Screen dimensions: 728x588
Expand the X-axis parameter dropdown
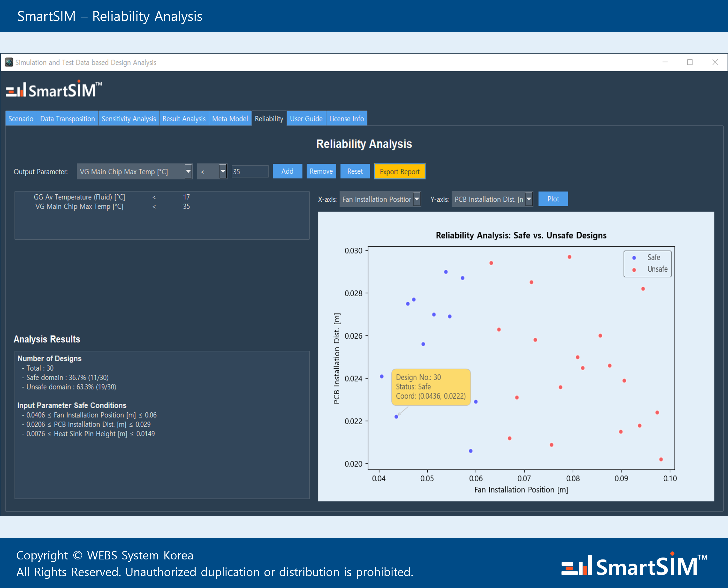[417, 199]
